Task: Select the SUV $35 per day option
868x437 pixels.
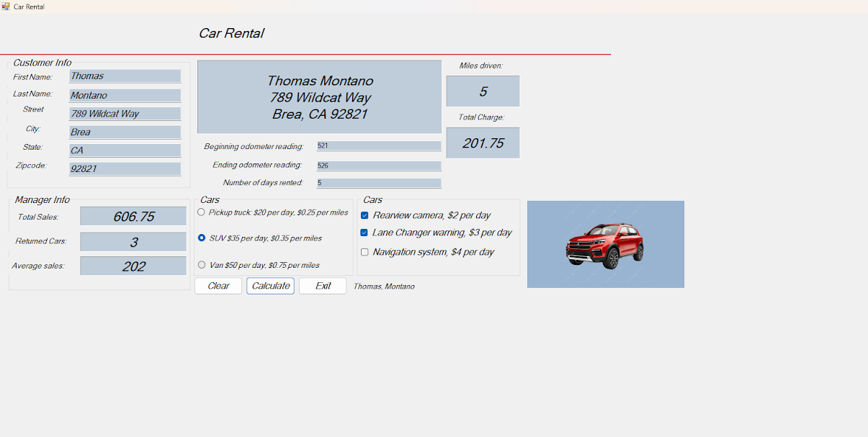Action: tap(202, 238)
